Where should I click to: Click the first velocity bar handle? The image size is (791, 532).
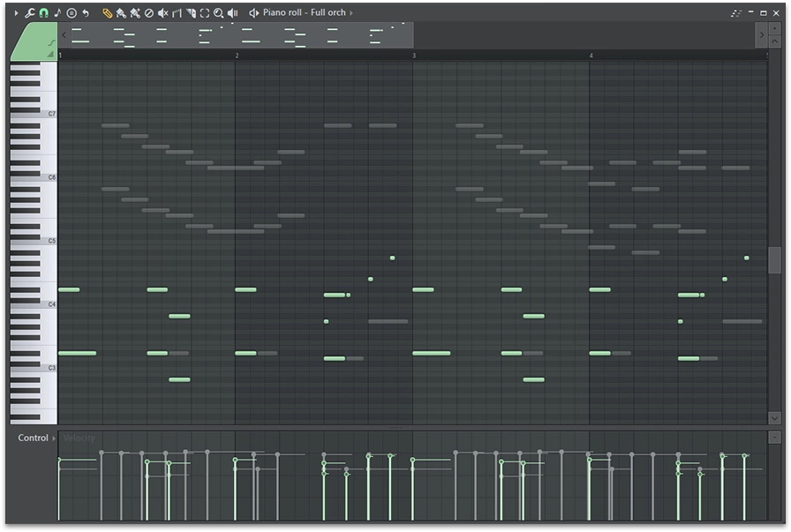click(59, 460)
